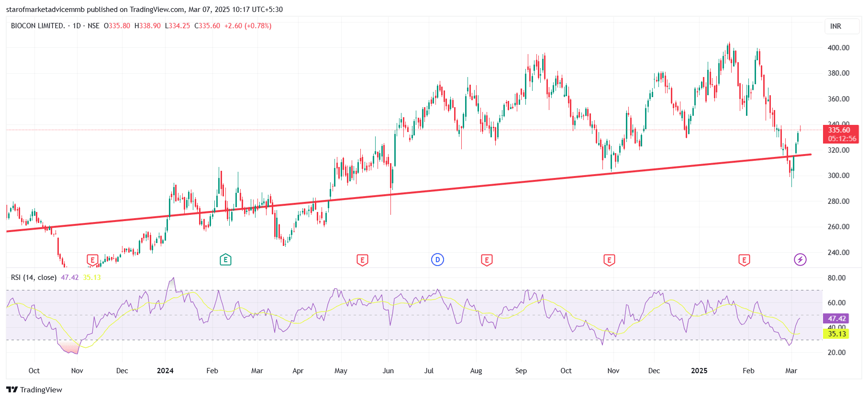Click the Apr label on time axis

click(x=298, y=371)
